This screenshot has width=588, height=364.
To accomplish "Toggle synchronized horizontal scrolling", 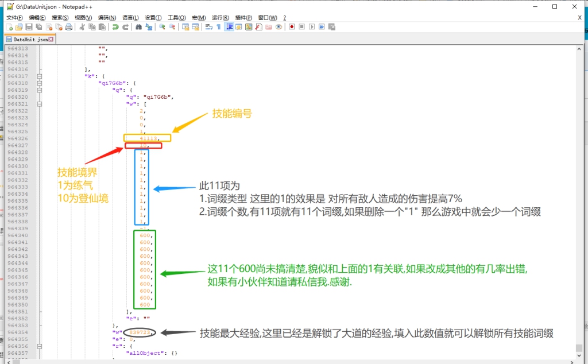I will tap(195, 27).
